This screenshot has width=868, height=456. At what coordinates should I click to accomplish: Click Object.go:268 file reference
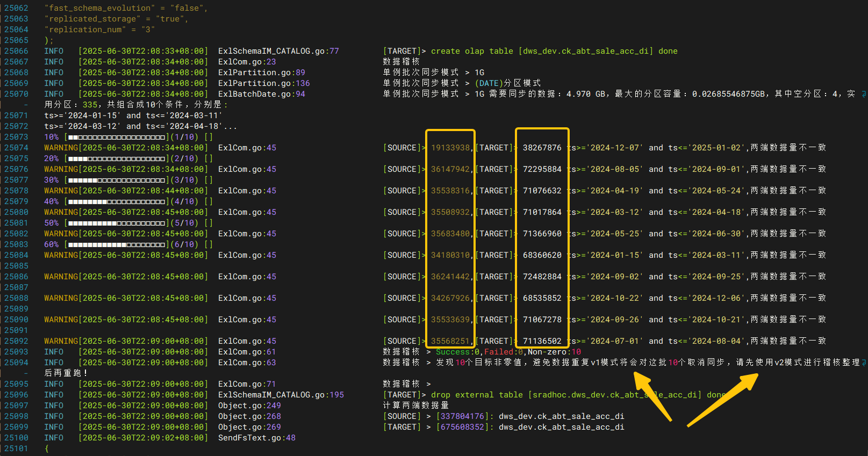[249, 416]
